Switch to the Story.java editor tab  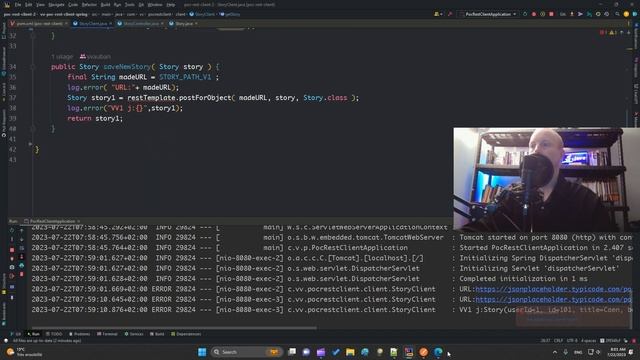pyautogui.click(x=183, y=24)
